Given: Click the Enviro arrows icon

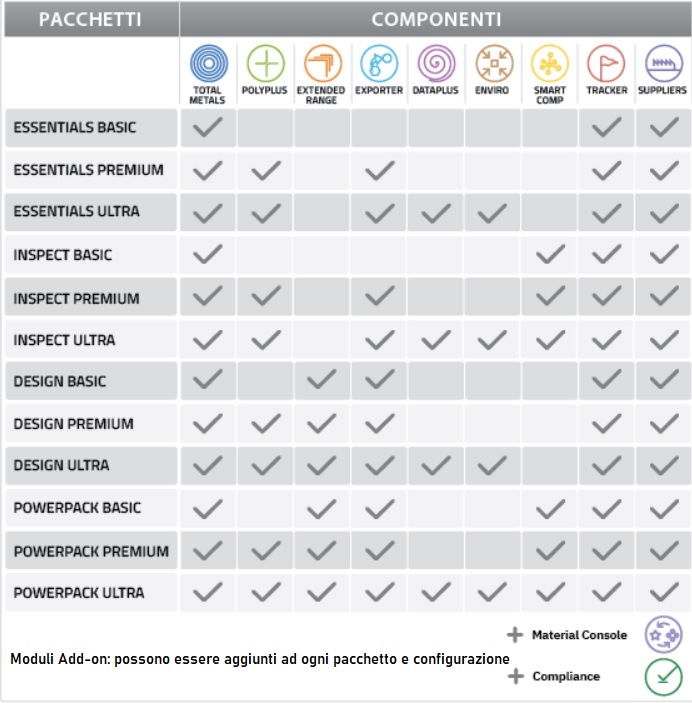Looking at the screenshot, I should (494, 63).
